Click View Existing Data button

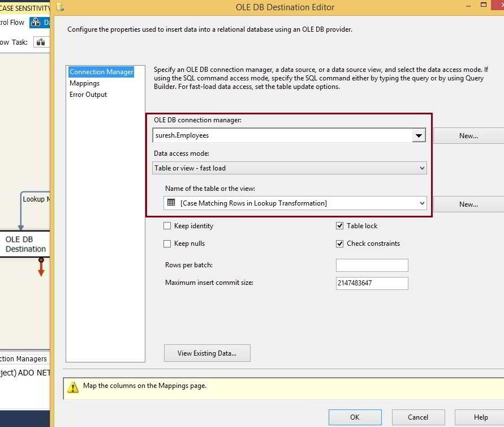click(207, 353)
